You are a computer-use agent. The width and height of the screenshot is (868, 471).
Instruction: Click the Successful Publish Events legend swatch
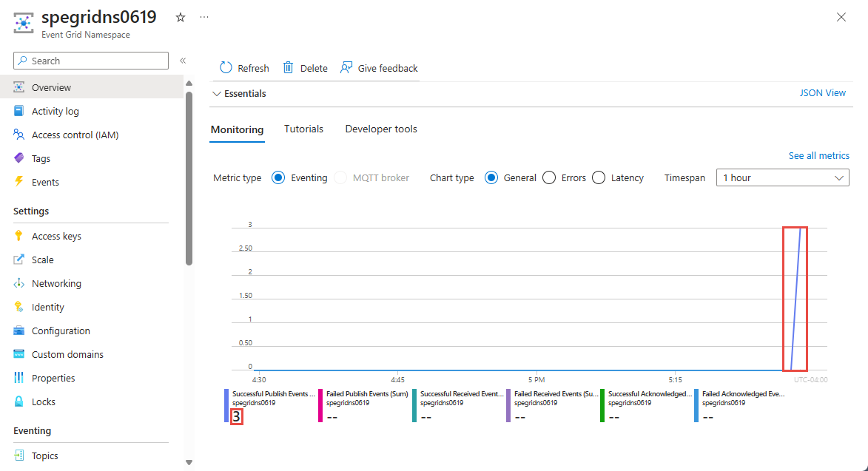[x=226, y=406]
